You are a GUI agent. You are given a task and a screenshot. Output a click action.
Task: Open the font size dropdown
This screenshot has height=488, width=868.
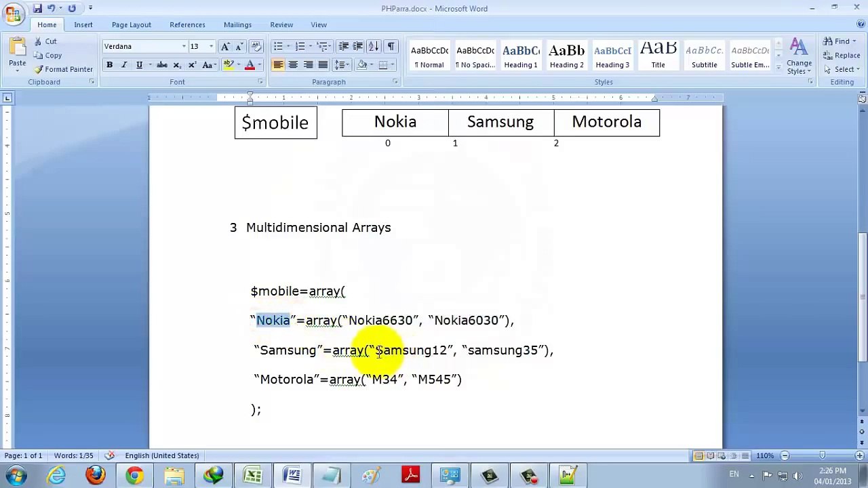pyautogui.click(x=211, y=46)
